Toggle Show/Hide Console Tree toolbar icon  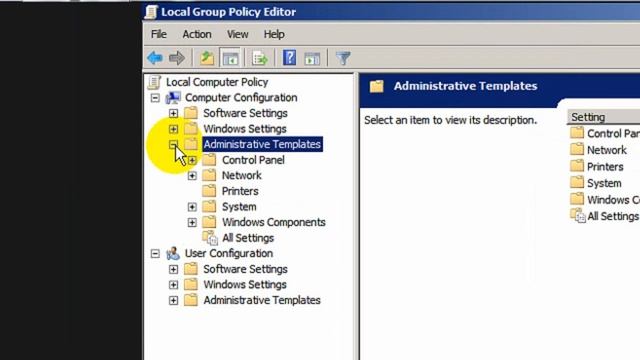[x=230, y=58]
